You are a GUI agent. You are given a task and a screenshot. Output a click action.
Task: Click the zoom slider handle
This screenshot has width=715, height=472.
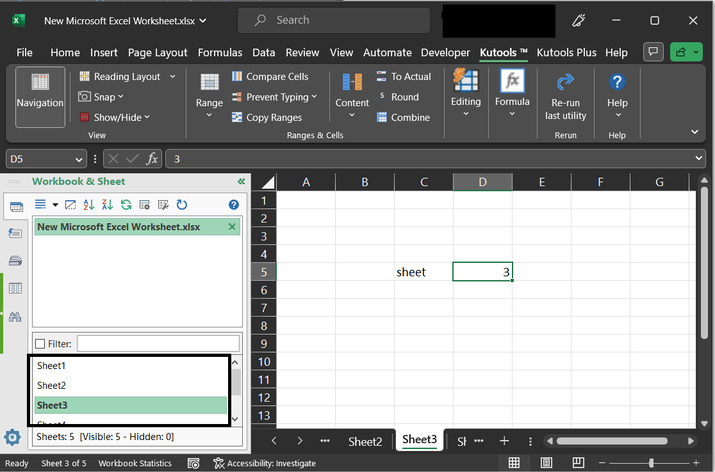651,463
